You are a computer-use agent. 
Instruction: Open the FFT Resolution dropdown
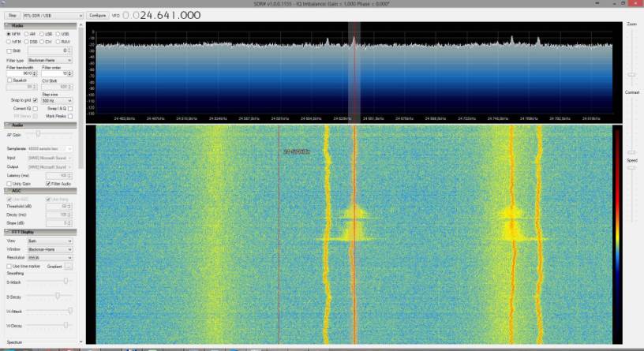50,258
